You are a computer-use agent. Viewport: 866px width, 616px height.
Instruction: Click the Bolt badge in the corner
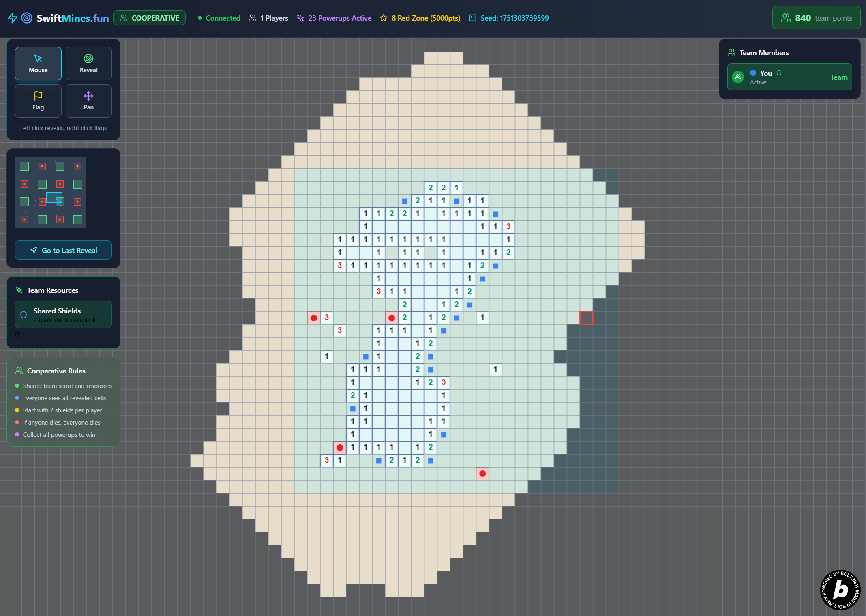click(840, 590)
